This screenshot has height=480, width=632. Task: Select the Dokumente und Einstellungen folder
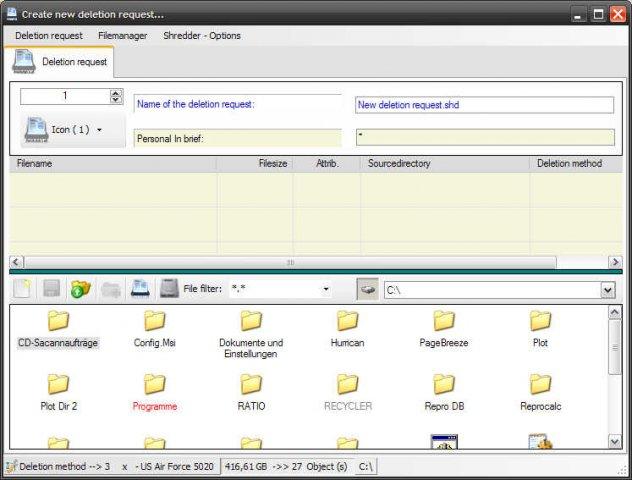[251, 335]
